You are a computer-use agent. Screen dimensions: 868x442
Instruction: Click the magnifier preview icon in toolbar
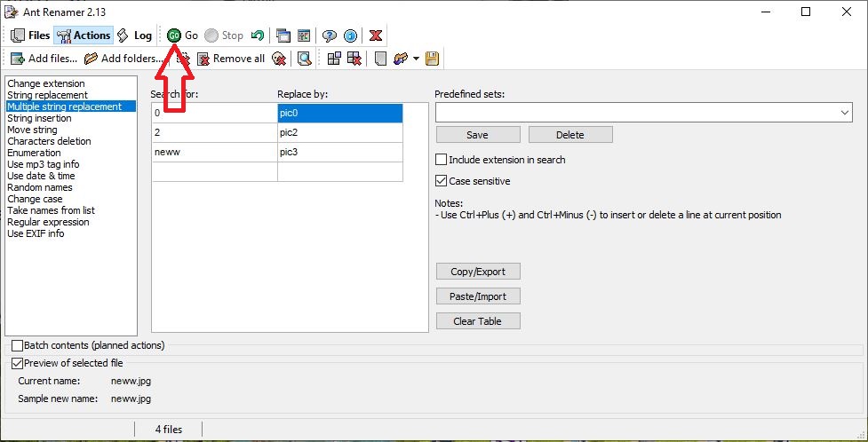pyautogui.click(x=304, y=59)
